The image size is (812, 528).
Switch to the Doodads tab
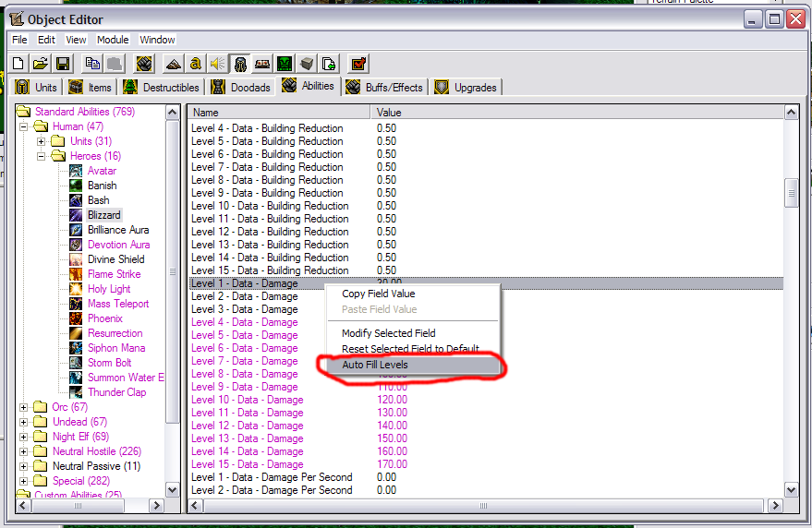[241, 87]
